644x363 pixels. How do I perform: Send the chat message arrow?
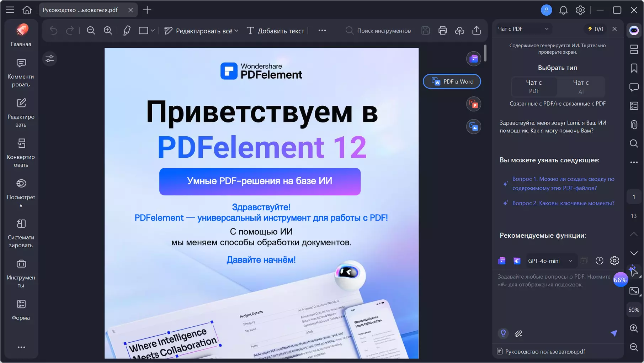pyautogui.click(x=614, y=333)
